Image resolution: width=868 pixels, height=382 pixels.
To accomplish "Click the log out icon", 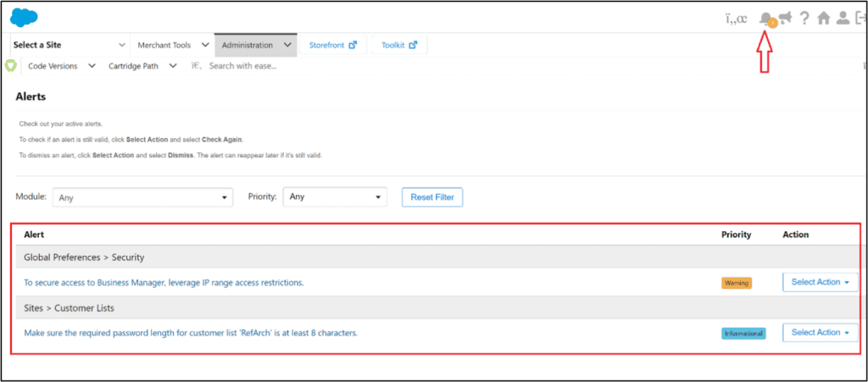I will [860, 18].
